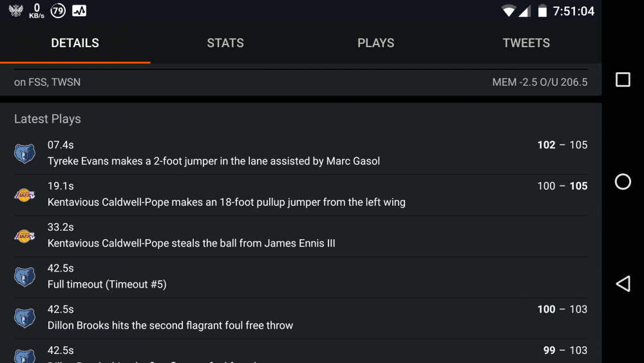
Task: Tap the Grizzlies logo beside Dillon Brooks free throw
Action: coord(24,318)
